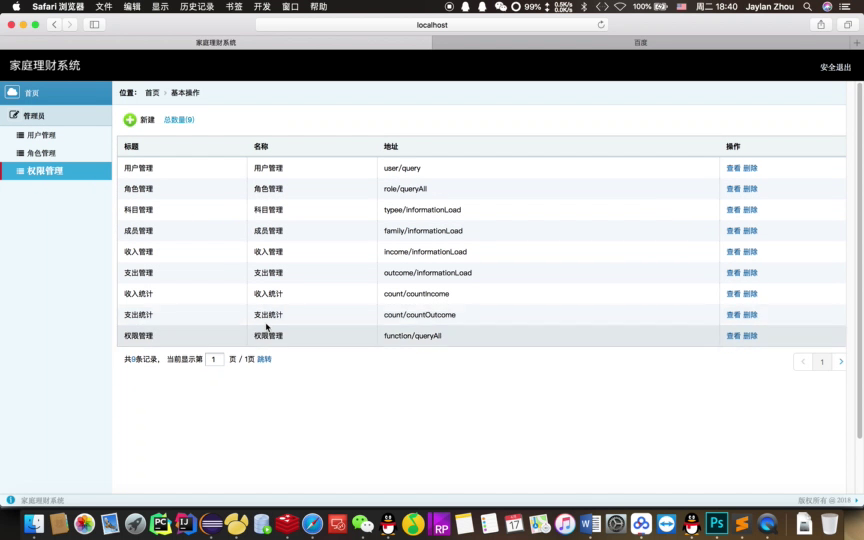Switch to the 百度 tab
This screenshot has height=540, width=864.
[641, 42]
